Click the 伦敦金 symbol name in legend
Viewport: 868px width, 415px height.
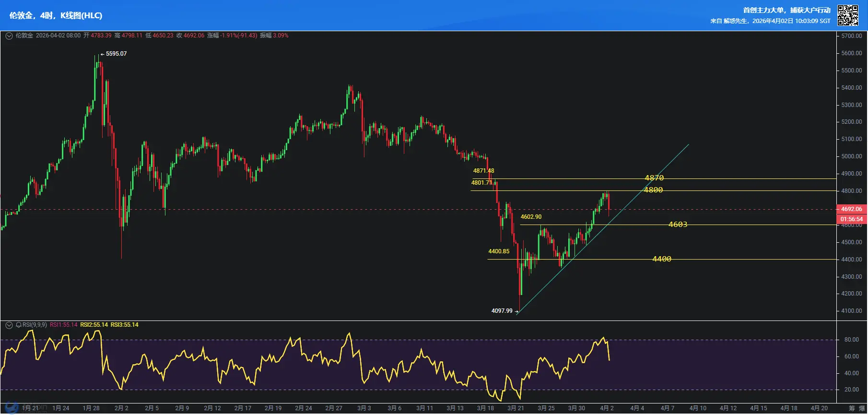[24, 36]
